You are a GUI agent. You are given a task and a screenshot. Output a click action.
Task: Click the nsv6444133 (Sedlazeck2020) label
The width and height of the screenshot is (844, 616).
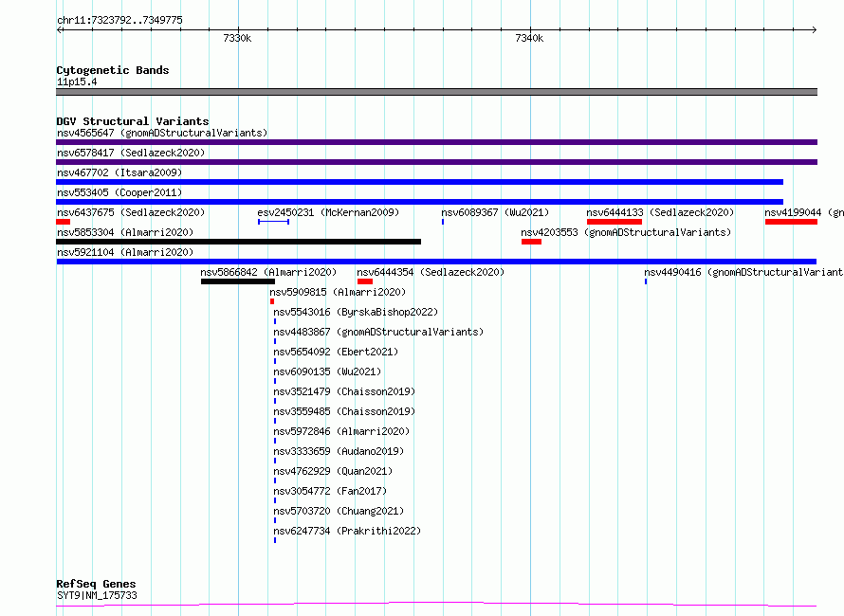tap(660, 212)
